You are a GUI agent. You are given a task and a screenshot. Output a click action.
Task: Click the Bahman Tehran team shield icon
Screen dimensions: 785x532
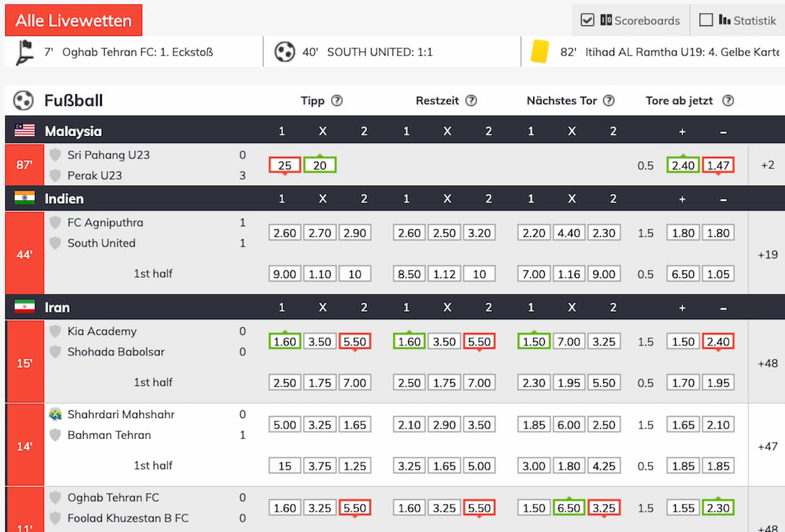[56, 434]
